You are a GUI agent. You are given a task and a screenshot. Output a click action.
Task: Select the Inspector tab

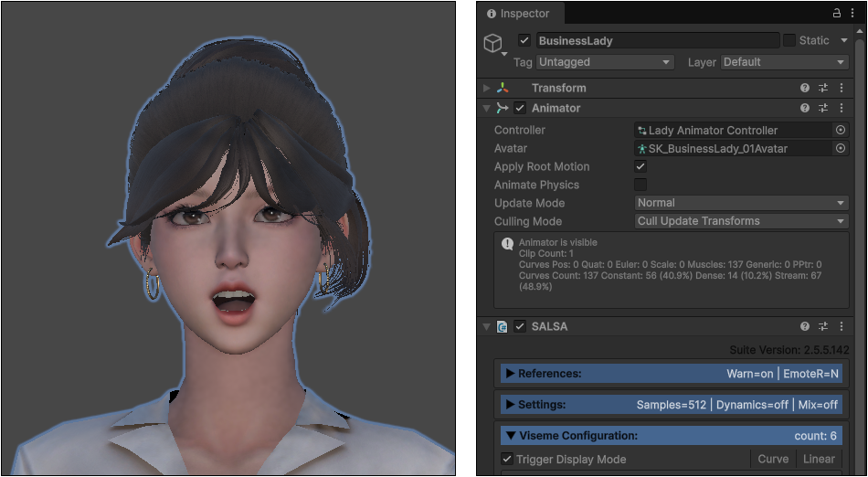pos(518,14)
